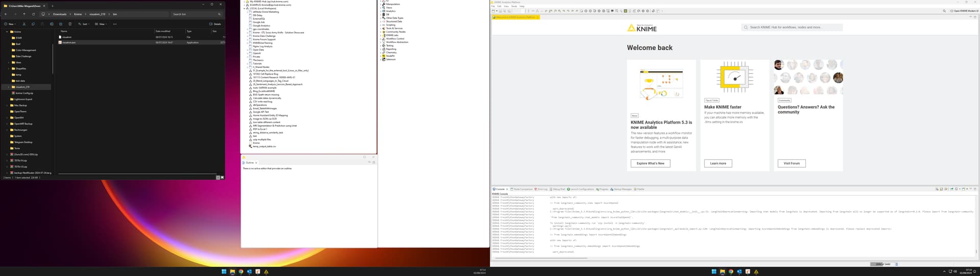Run garbage collector icon beside heap status
980x276 pixels.
point(897,264)
